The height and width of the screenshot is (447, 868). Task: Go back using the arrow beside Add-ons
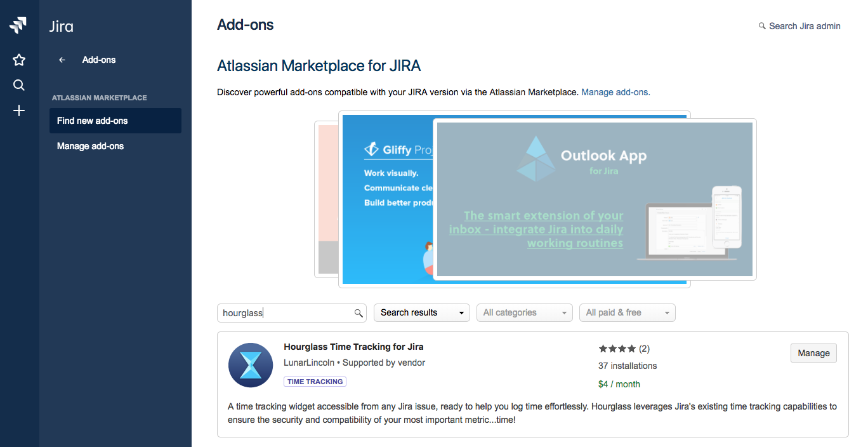(x=62, y=60)
